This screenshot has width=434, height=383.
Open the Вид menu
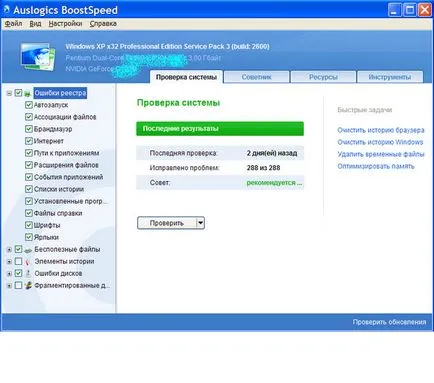(x=35, y=24)
